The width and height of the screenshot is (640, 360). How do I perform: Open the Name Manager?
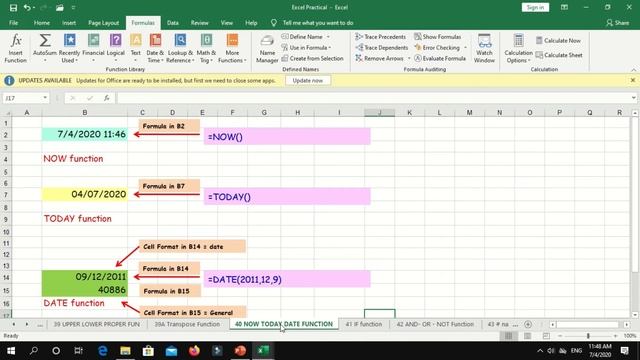click(267, 48)
